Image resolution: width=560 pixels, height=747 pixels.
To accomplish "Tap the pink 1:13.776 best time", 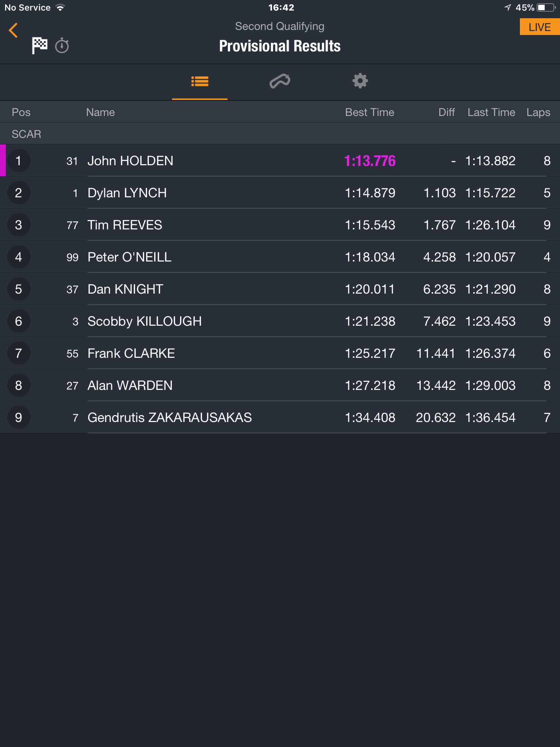I will coord(370,161).
